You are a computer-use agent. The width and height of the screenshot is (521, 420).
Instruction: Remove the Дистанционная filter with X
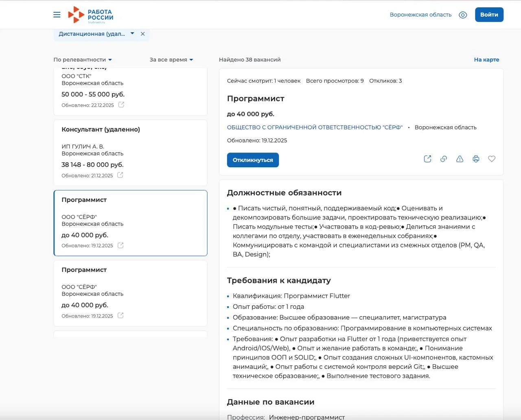(143, 34)
